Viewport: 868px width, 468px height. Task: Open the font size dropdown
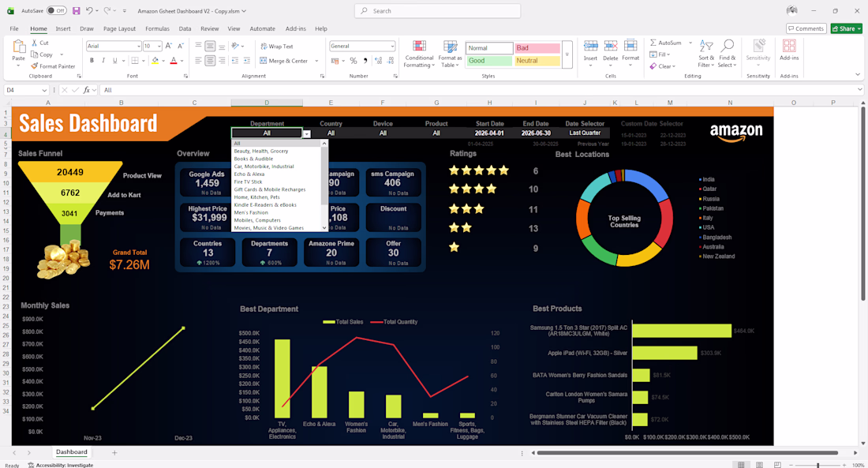[x=159, y=46]
